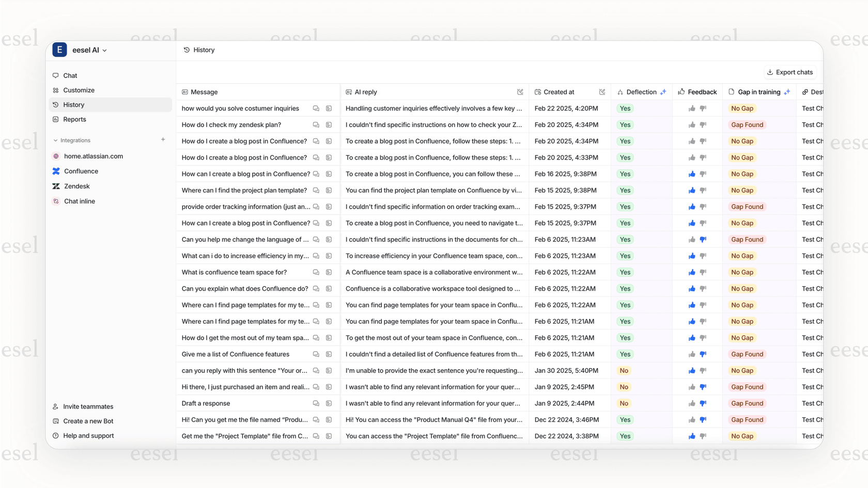Open Chat from the sidebar
868x488 pixels.
click(70, 75)
